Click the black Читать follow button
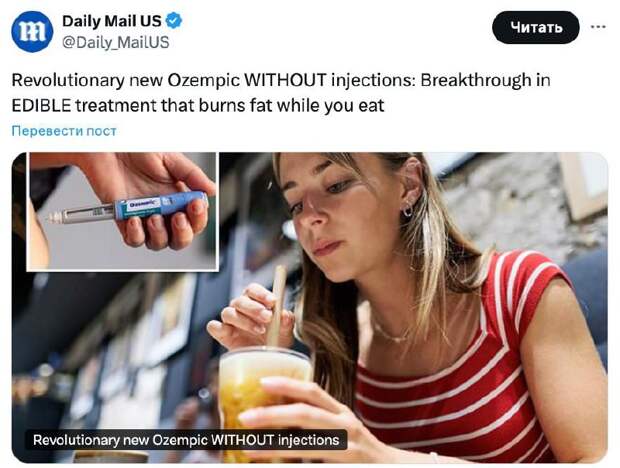Screen dimensions: 620x468 point(536,27)
